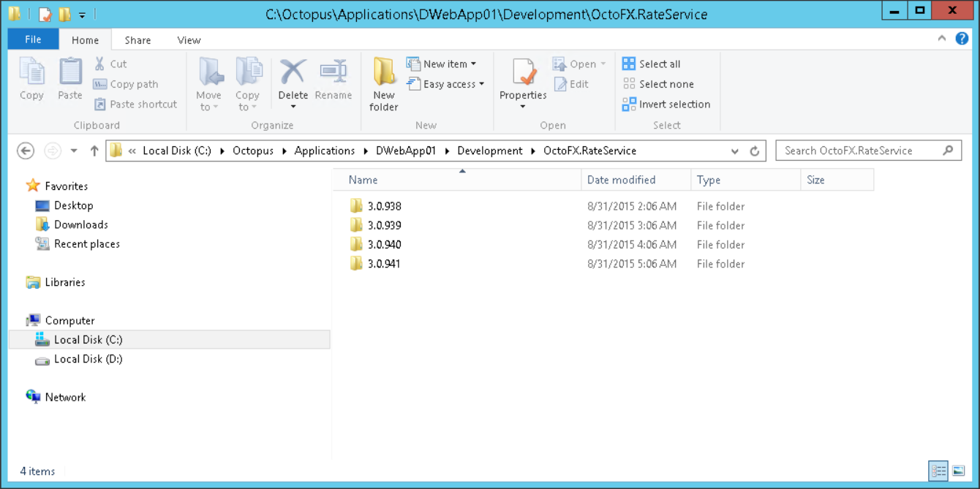Open the View ribbon tab
Screen dimensions: 980x489
pos(189,40)
